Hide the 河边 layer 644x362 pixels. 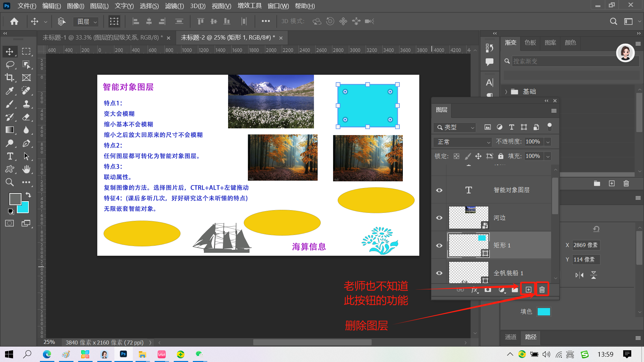point(439,218)
